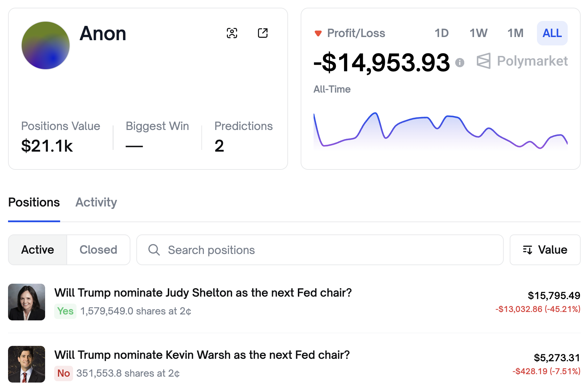Click the Judy Shelton market thumbnail
The height and width of the screenshot is (392, 588).
click(27, 302)
